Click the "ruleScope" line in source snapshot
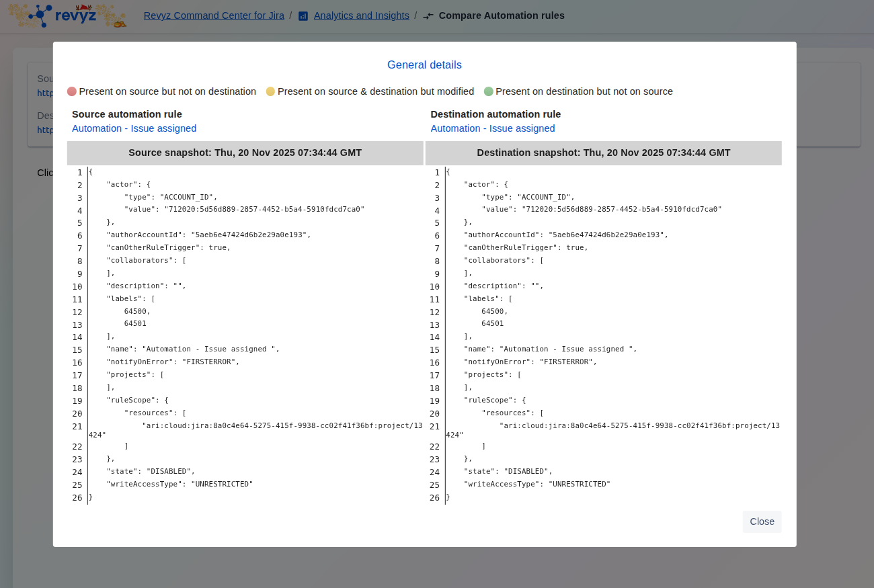Screen dimensions: 874x588 [x=137, y=401]
